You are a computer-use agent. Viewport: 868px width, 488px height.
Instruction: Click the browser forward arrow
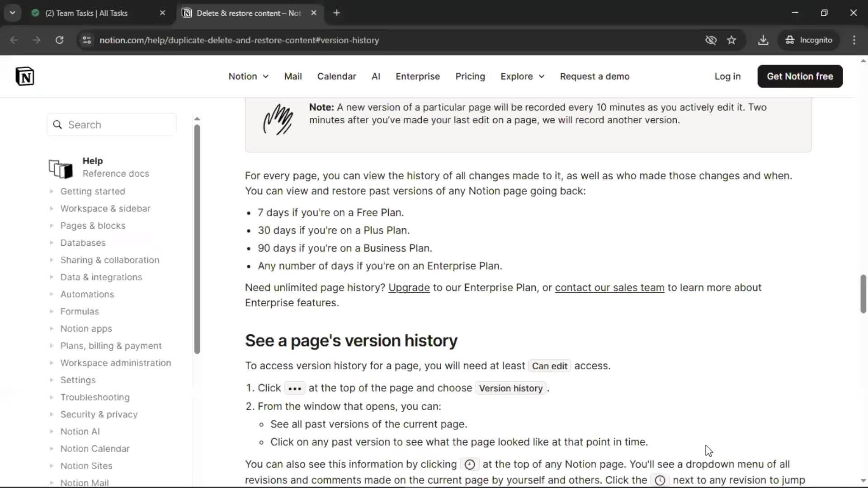(37, 40)
